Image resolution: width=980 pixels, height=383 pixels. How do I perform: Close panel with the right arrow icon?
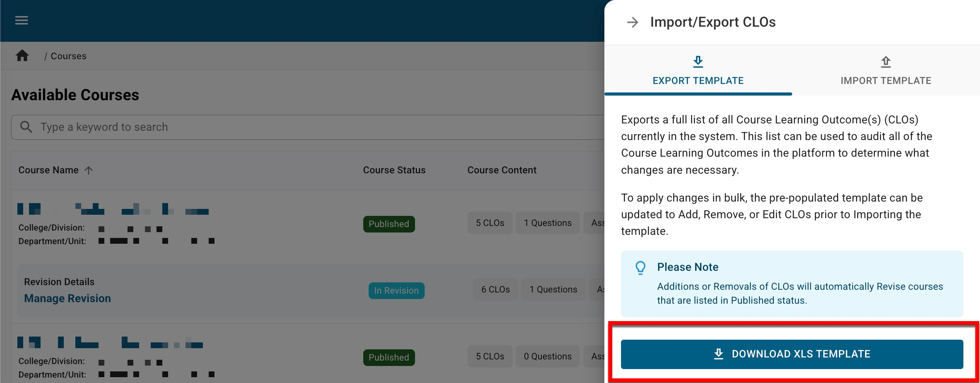pos(632,22)
